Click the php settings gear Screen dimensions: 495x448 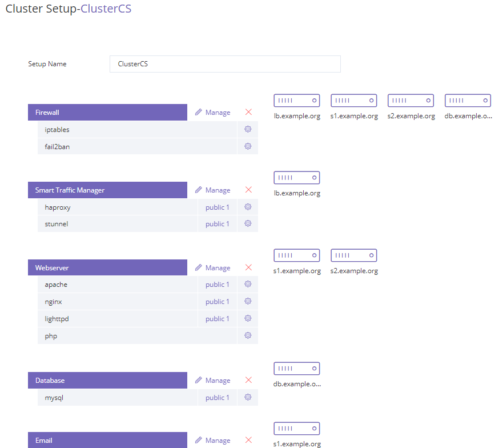(x=248, y=335)
